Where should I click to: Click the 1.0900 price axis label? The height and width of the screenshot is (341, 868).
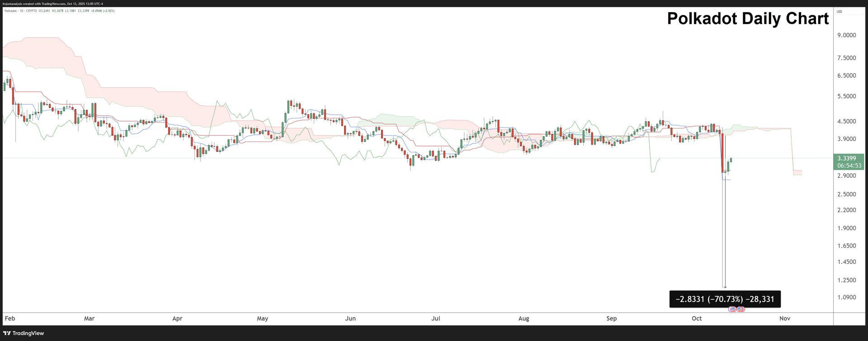pos(846,297)
